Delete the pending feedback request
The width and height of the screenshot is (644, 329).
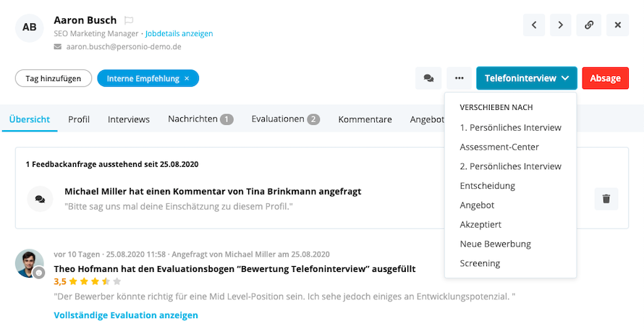(606, 199)
